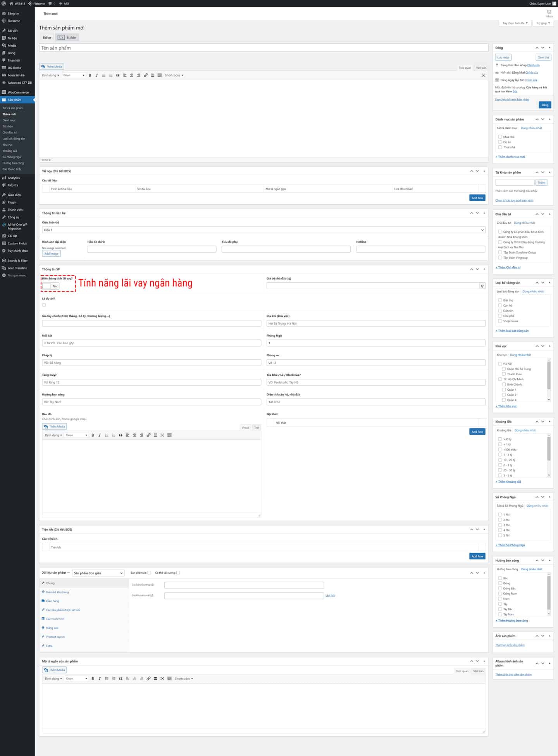Open the Kiểm kê kho hàng product data tab
Screen dimensions: 558x756
tap(57, 592)
